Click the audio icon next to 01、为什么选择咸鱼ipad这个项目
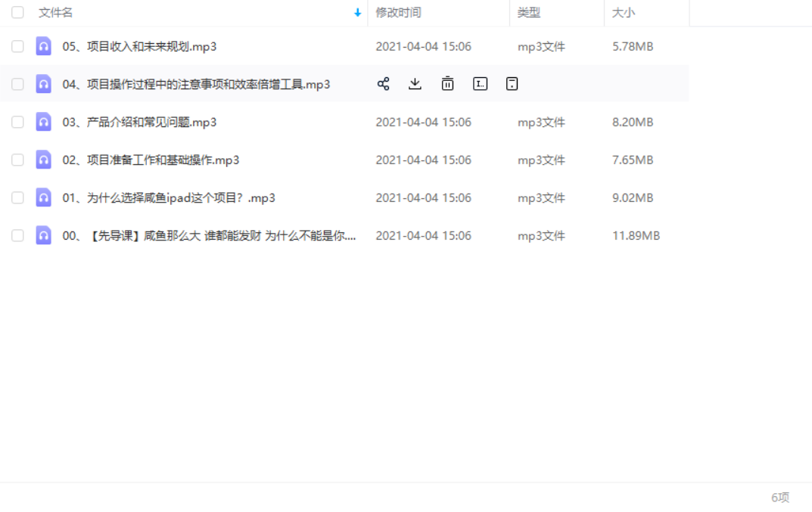This screenshot has width=812, height=512. pos(43,197)
